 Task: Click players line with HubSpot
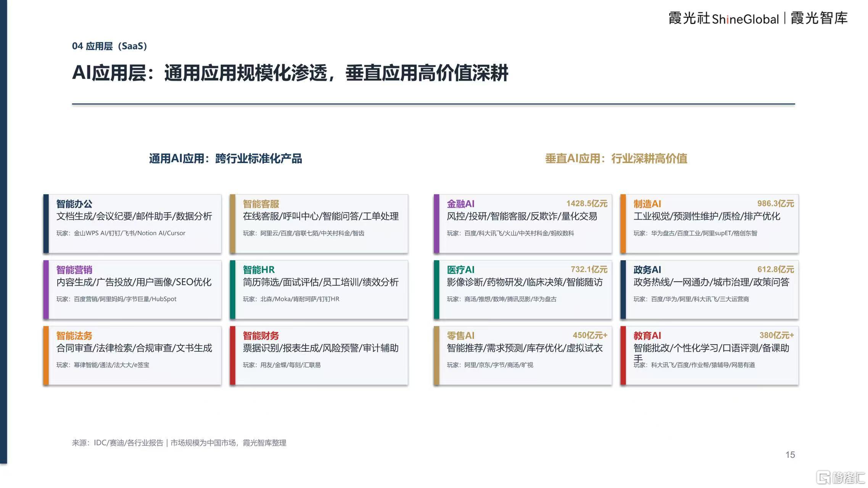pos(116,299)
